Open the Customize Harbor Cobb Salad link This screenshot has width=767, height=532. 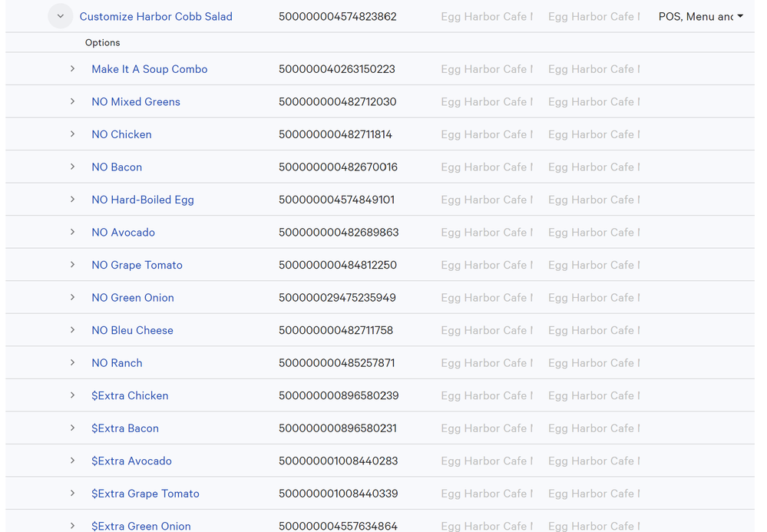156,16
